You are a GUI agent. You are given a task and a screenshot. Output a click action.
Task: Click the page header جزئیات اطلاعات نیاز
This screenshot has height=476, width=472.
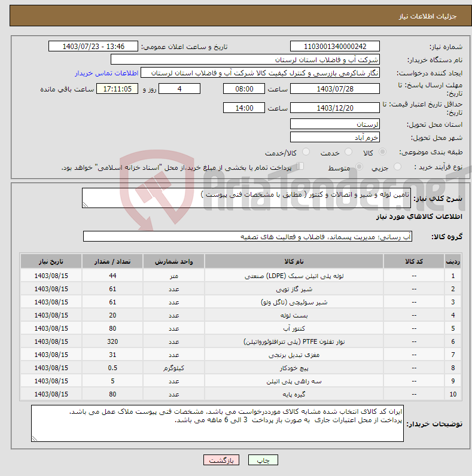pyautogui.click(x=427, y=16)
